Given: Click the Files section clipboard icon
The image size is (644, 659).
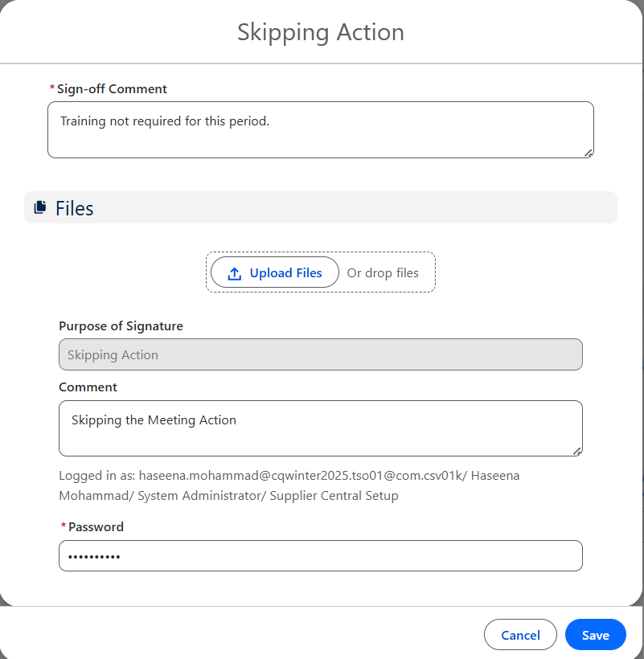Looking at the screenshot, I should point(40,207).
